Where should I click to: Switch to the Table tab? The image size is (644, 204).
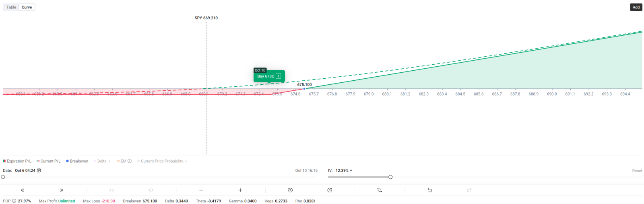pos(11,7)
